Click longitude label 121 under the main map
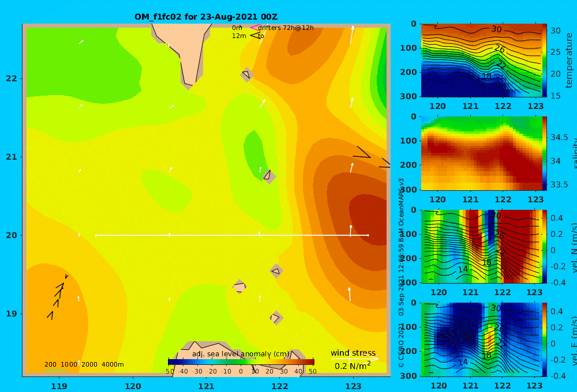 [x=206, y=386]
